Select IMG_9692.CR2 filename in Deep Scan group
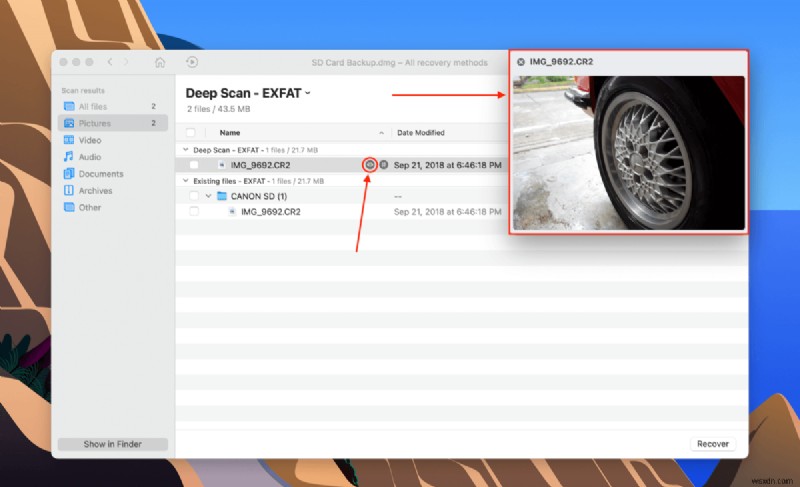Screen dimensions: 800x487 [x=260, y=165]
